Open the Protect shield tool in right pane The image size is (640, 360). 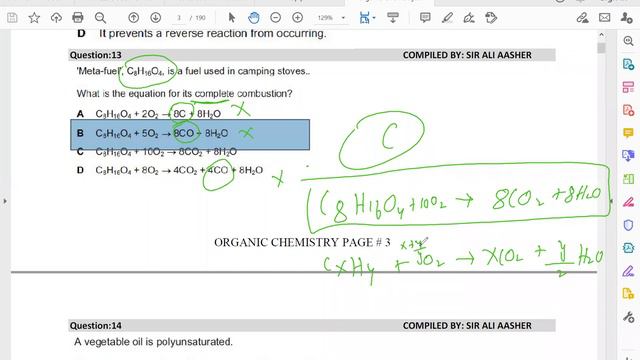coord(629,224)
